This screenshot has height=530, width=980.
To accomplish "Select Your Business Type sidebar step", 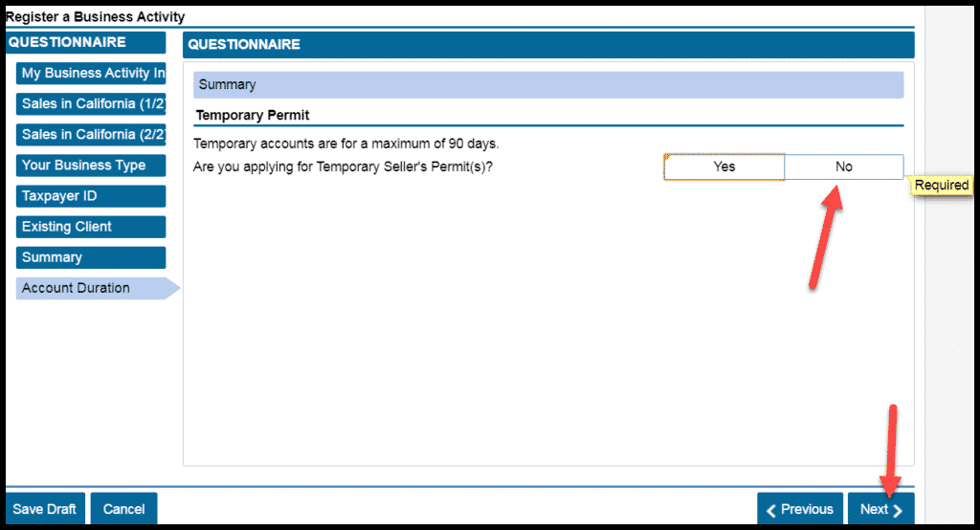I will (x=91, y=166).
